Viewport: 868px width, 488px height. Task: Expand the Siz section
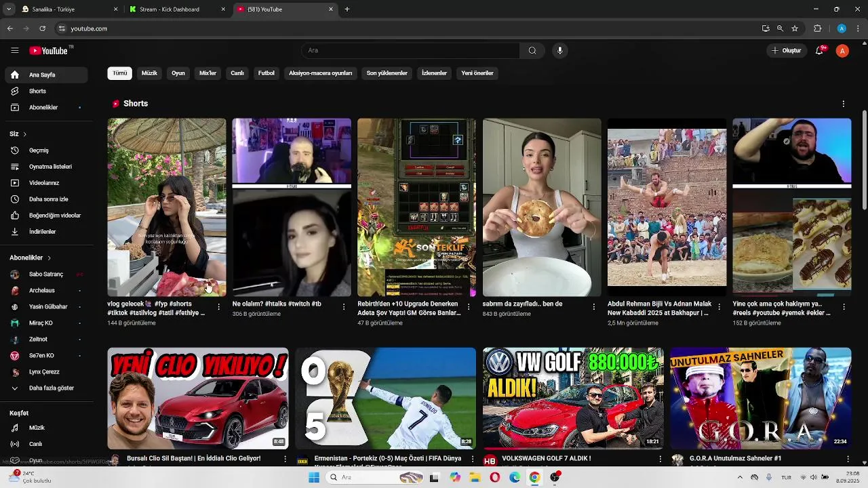pyautogui.click(x=18, y=134)
